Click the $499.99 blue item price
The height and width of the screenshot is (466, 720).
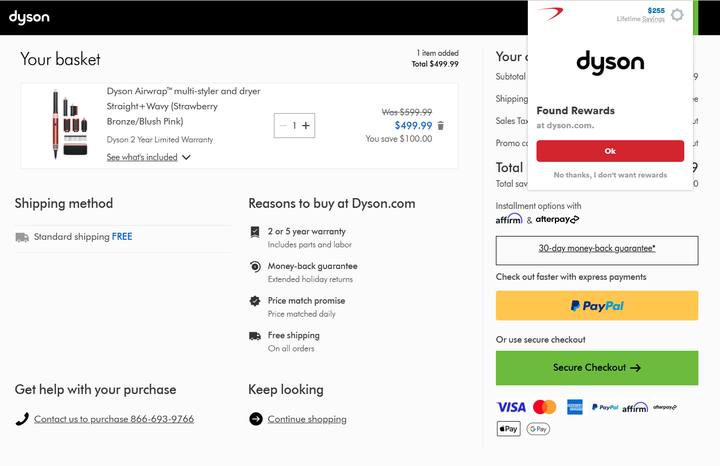(413, 125)
